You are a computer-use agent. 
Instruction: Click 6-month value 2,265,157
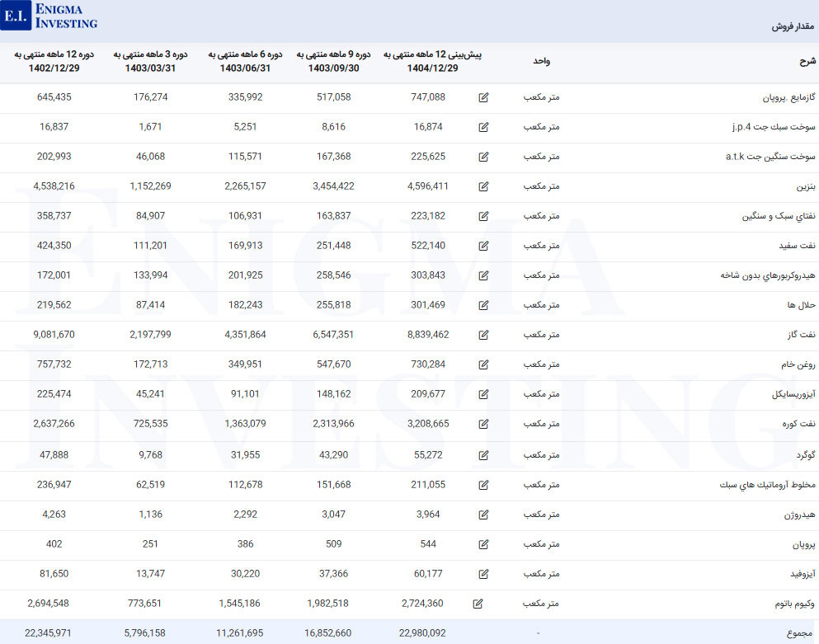245,186
